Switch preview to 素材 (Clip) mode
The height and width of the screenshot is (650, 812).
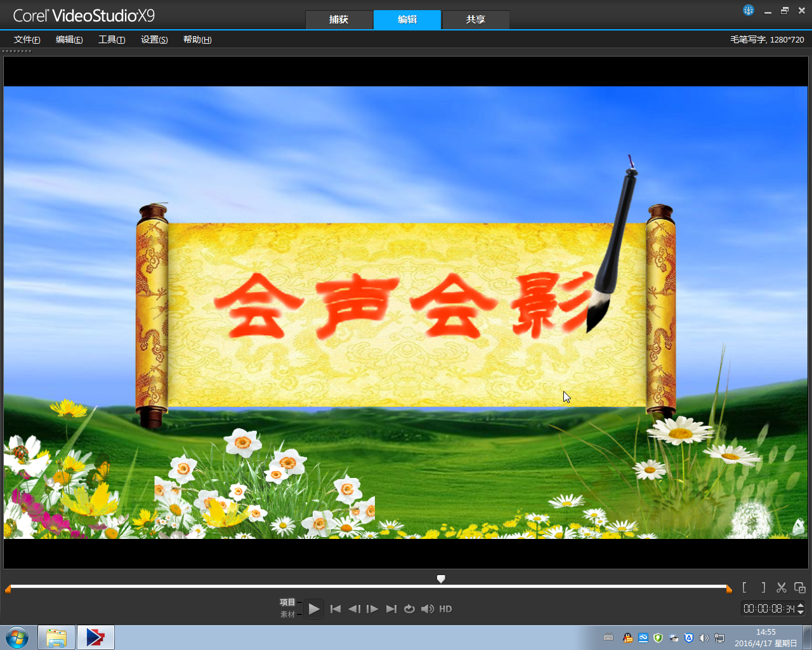287,614
